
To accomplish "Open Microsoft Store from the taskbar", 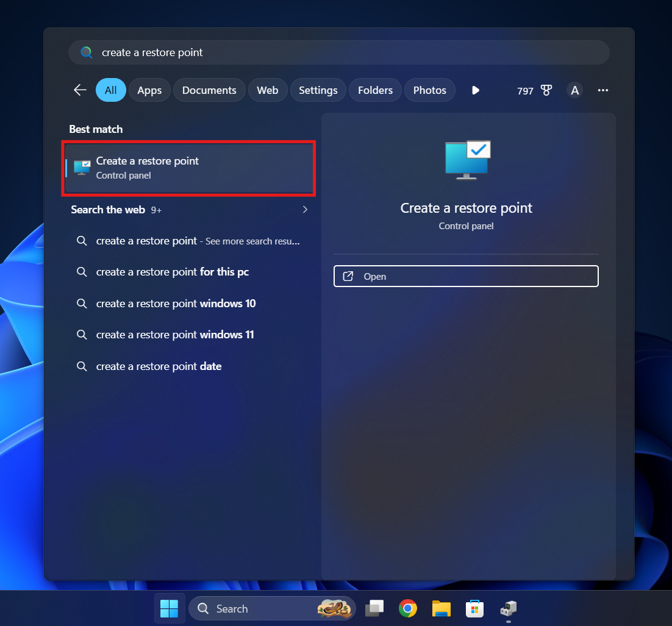I will [474, 608].
